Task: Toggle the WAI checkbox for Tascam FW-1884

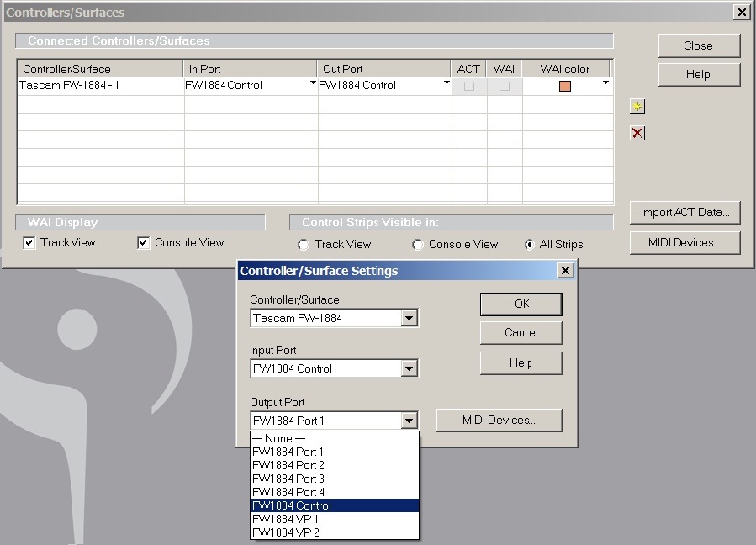Action: 505,87
